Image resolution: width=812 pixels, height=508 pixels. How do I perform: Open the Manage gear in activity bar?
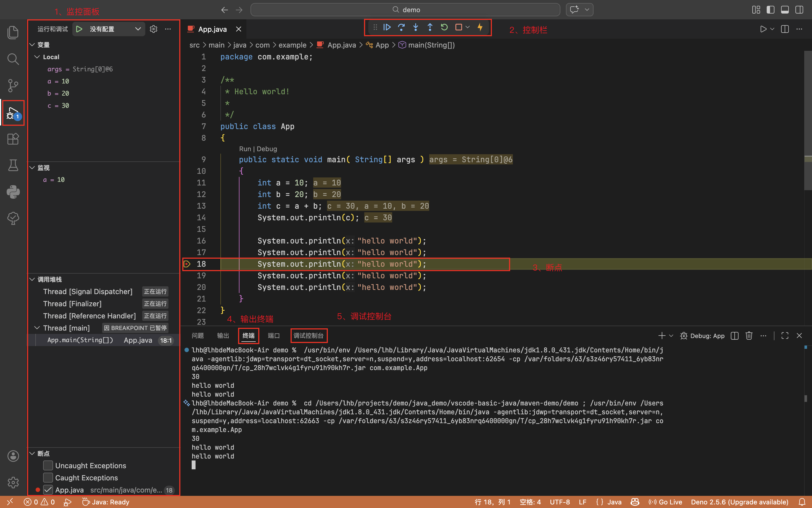(x=13, y=483)
